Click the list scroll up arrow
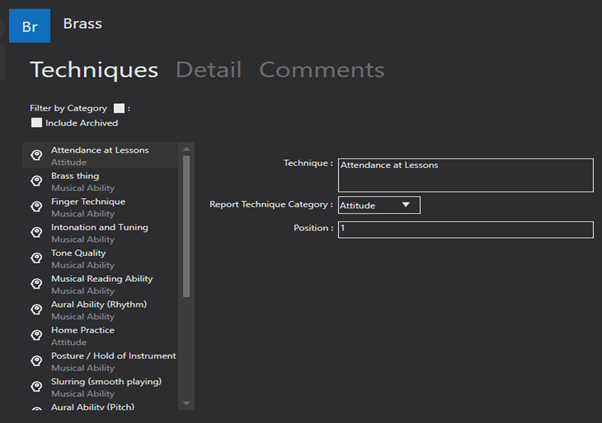The height and width of the screenshot is (423, 602). pyautogui.click(x=187, y=149)
